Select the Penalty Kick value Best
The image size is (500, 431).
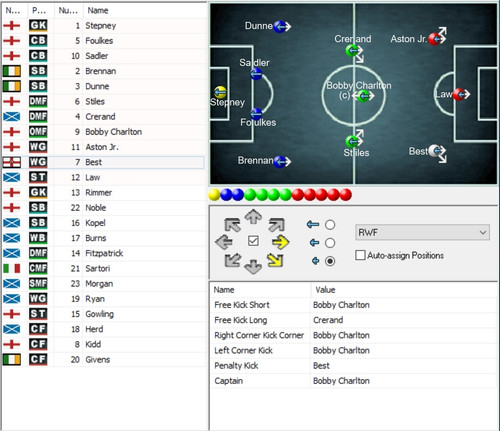(321, 366)
